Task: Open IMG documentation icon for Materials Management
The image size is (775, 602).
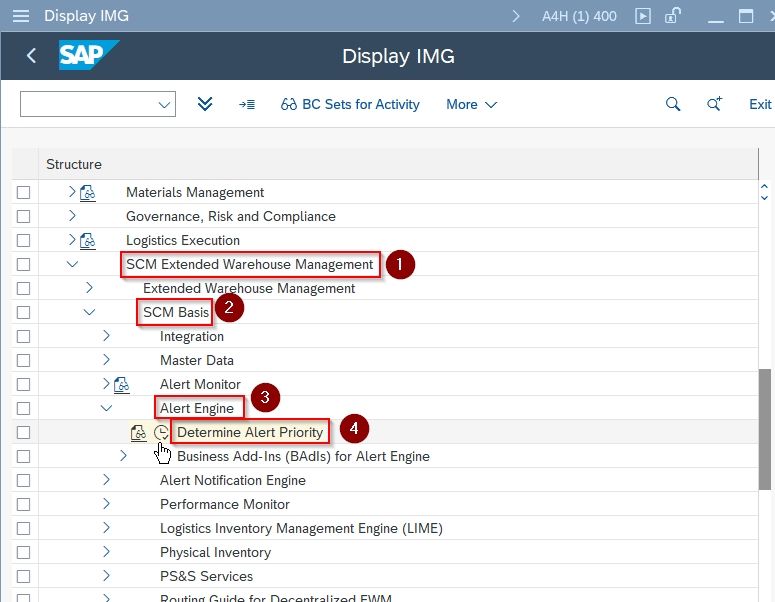Action: pyautogui.click(x=87, y=193)
